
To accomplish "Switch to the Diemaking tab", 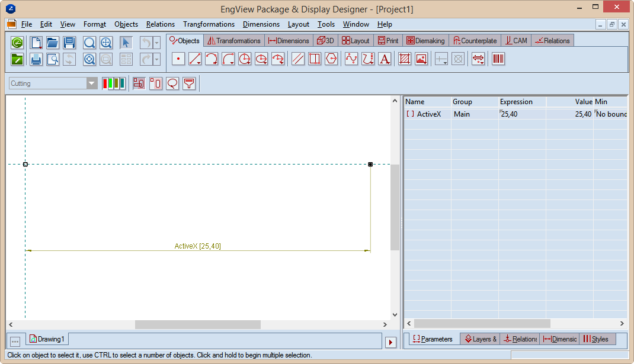I will [x=425, y=41].
